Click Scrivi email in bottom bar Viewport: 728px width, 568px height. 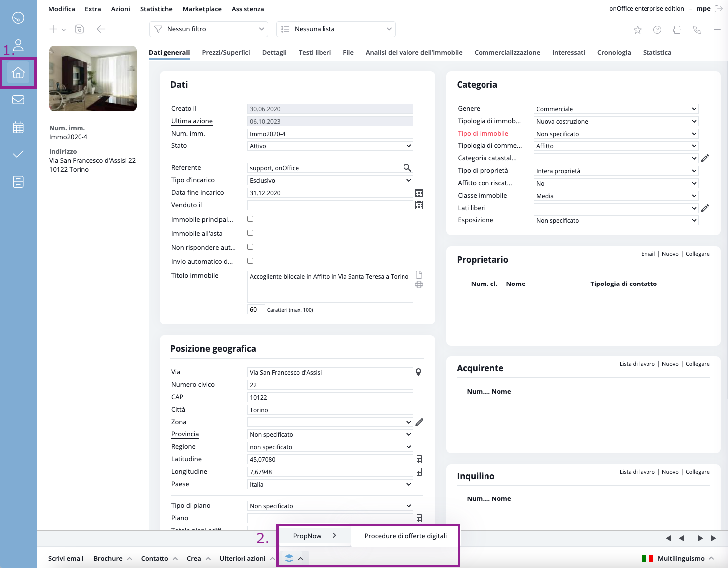pos(66,558)
